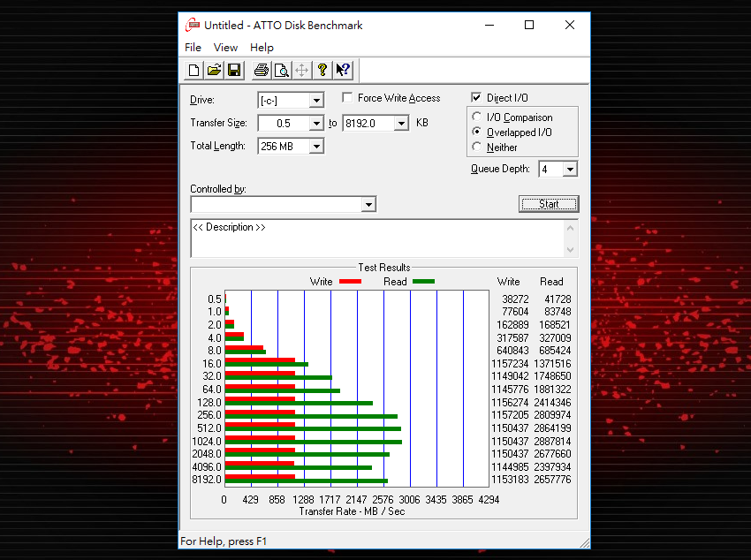
Task: Click the Print toolbar icon
Action: point(262,70)
